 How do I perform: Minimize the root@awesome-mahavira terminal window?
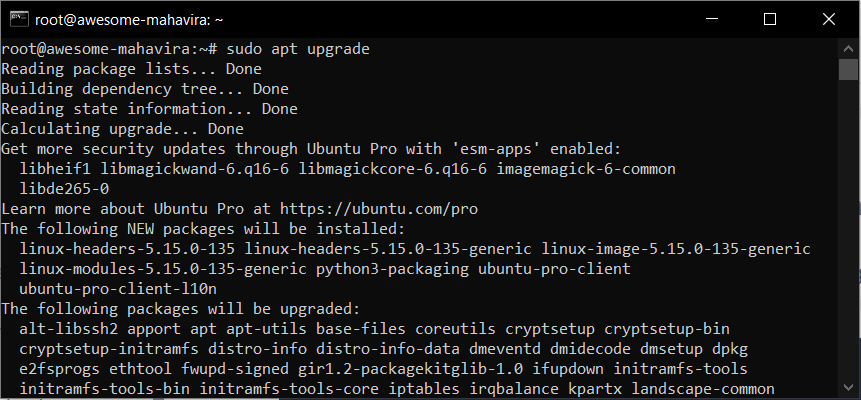pos(712,19)
